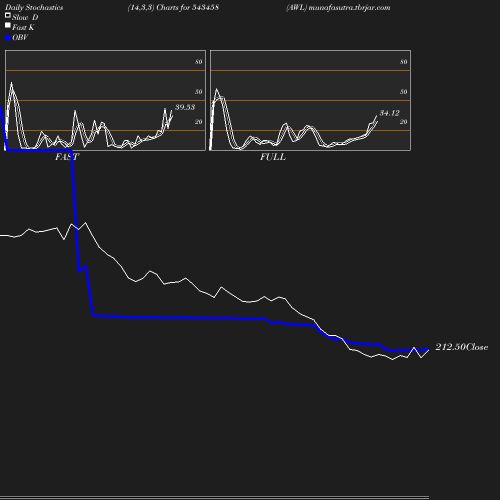Click the 34.12 value in FULL chart
The image size is (500, 500).
coord(389,113)
